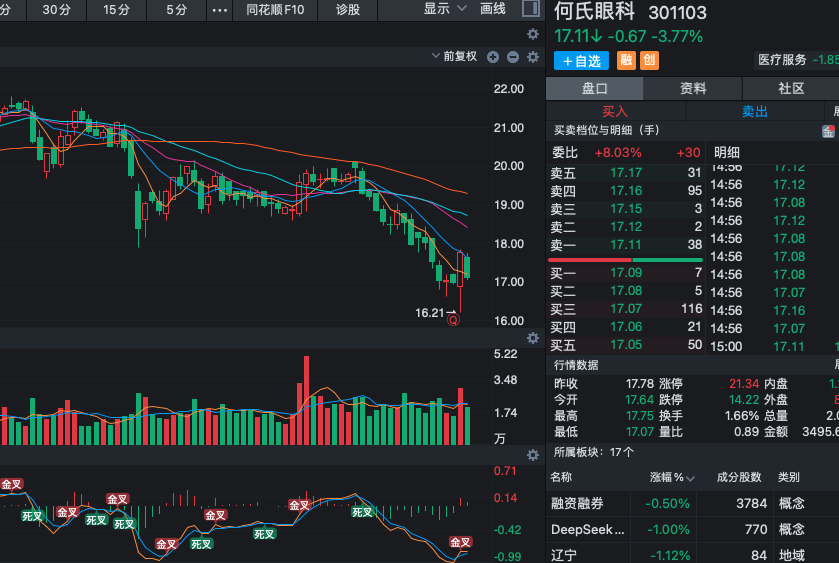Viewport: 839px width, 563px height.
Task: Click the 涨停 21.34 limit-up price
Action: pyautogui.click(x=744, y=384)
